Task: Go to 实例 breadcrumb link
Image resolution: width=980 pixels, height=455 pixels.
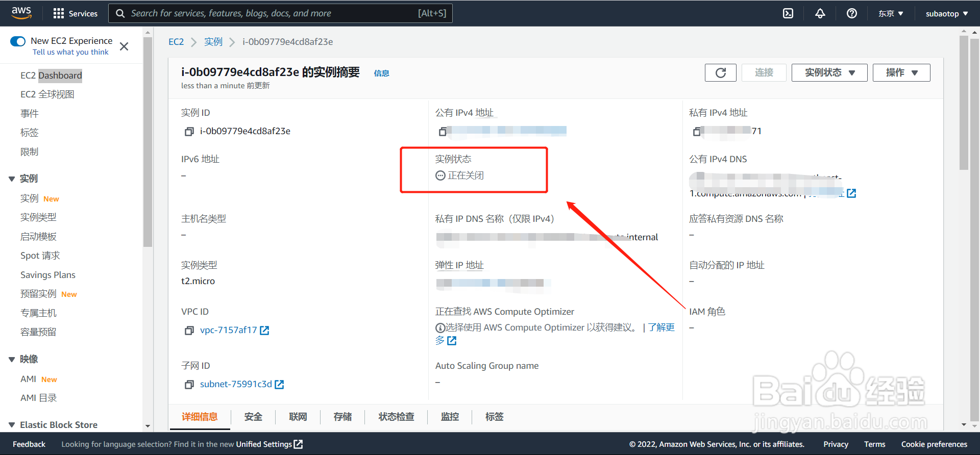Action: 213,42
